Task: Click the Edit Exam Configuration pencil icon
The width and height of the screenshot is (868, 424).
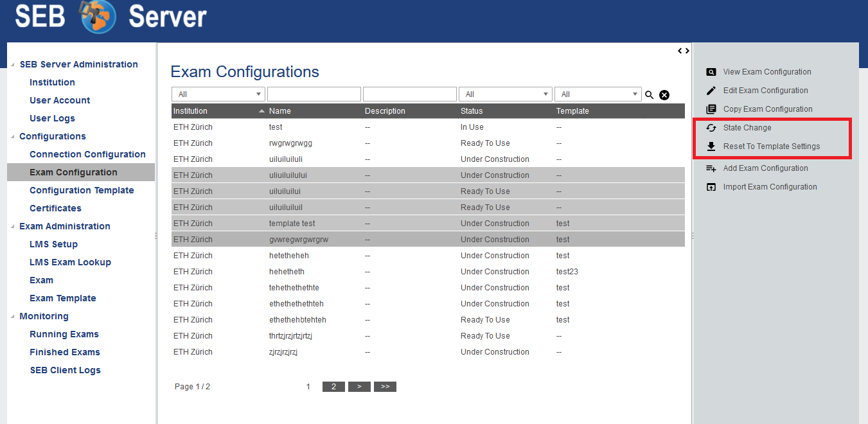Action: click(711, 91)
